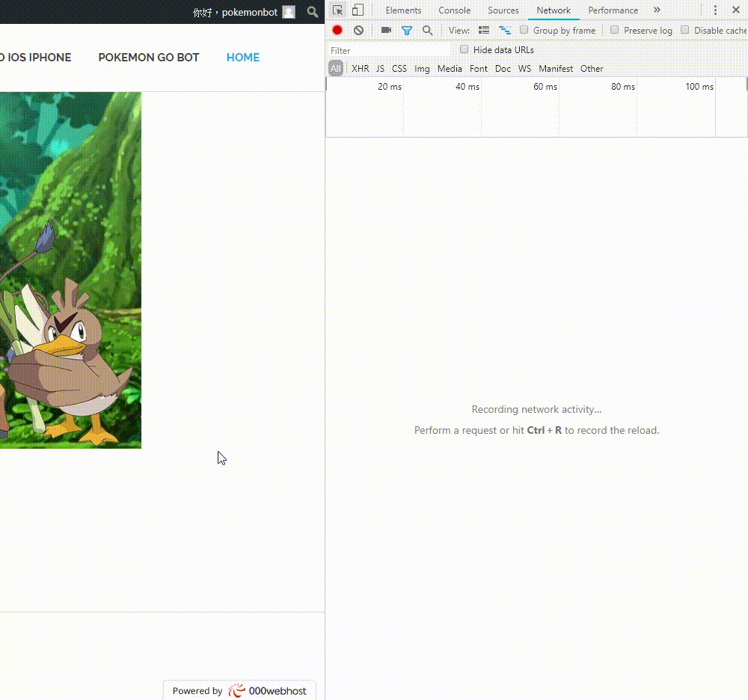Activate the inspect element picker icon

[x=338, y=10]
